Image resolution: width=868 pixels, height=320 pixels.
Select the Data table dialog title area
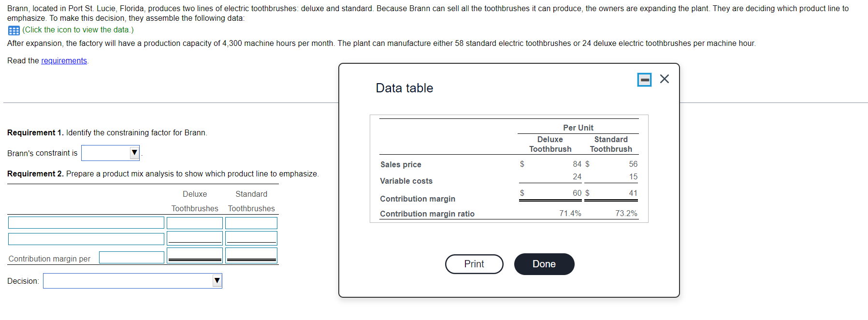404,87
